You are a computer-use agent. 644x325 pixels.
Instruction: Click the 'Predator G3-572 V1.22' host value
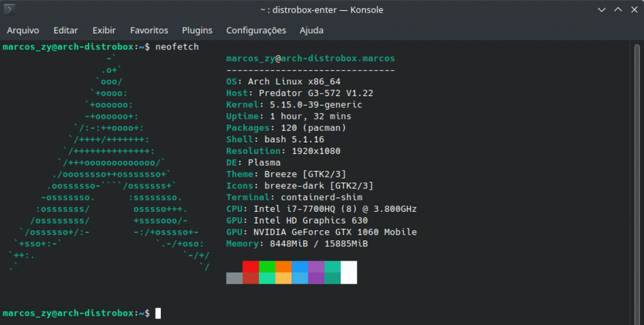[x=316, y=93]
